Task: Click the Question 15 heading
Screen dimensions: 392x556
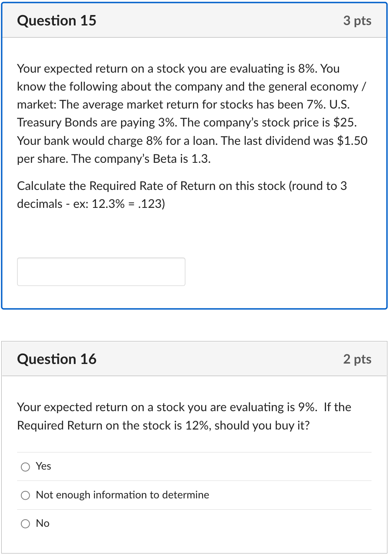Action: pos(57,20)
